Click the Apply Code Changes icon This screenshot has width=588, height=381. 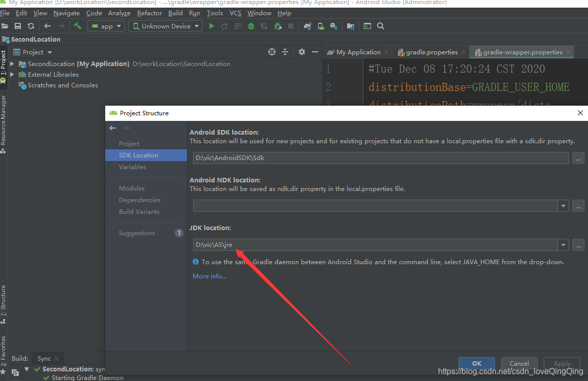(x=238, y=26)
